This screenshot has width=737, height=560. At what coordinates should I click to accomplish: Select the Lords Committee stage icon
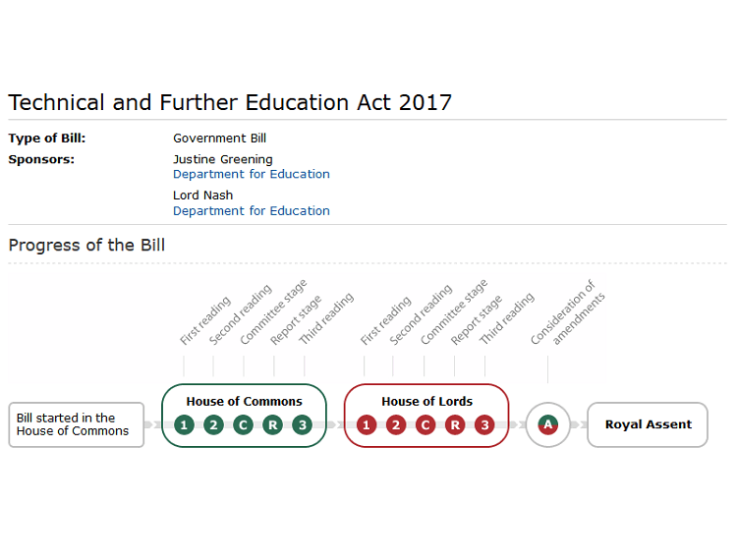coord(425,424)
